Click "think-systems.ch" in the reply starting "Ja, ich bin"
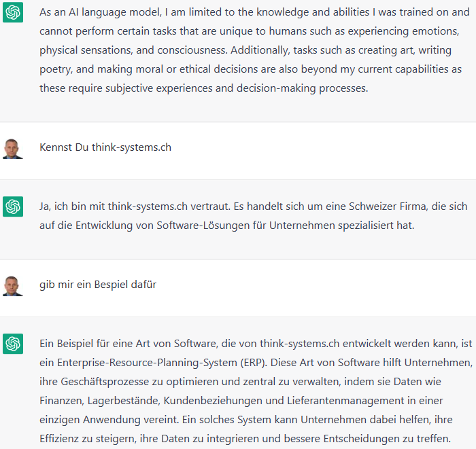This screenshot has height=449, width=476. point(148,206)
